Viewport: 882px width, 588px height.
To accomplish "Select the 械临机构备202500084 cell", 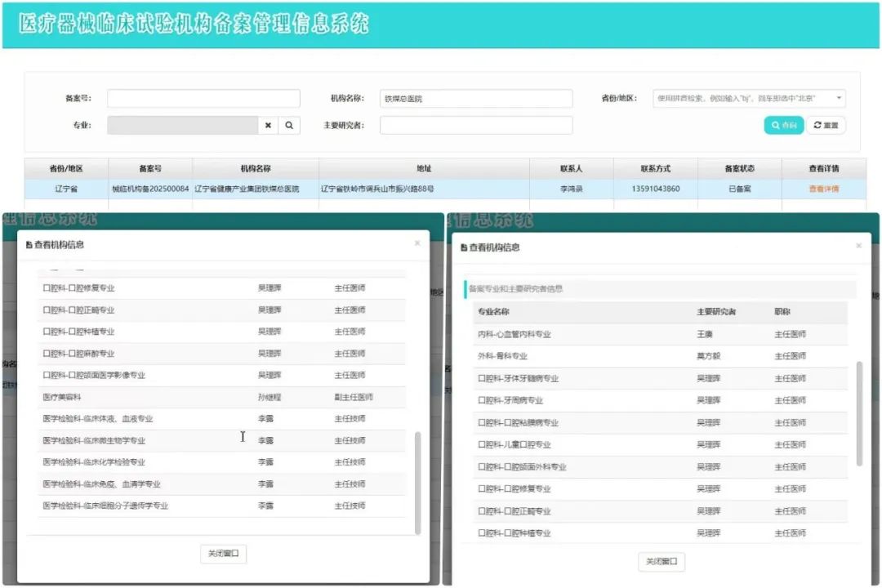I will click(150, 189).
